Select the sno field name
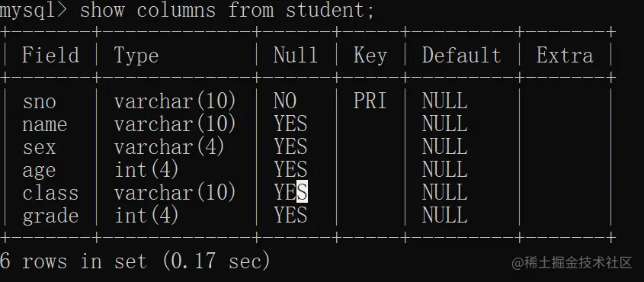The width and height of the screenshot is (644, 282). click(x=40, y=102)
